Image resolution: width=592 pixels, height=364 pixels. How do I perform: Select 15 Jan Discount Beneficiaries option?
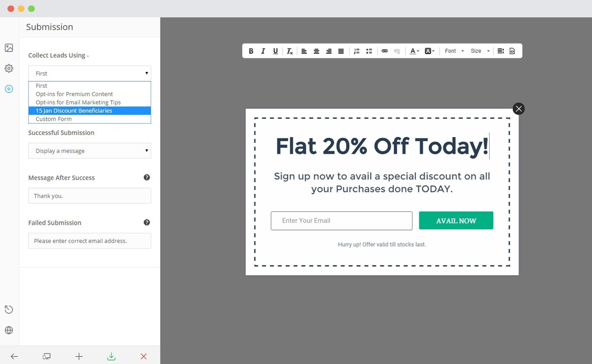coord(90,111)
